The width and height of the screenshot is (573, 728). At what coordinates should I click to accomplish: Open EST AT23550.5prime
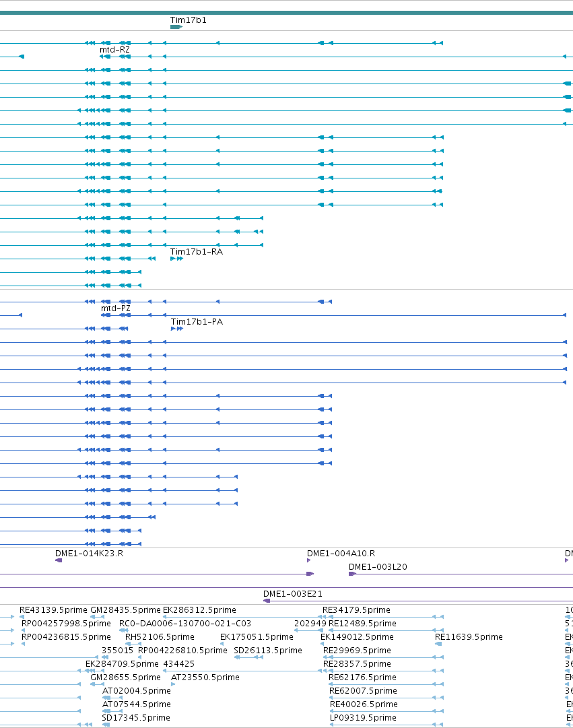205,677
